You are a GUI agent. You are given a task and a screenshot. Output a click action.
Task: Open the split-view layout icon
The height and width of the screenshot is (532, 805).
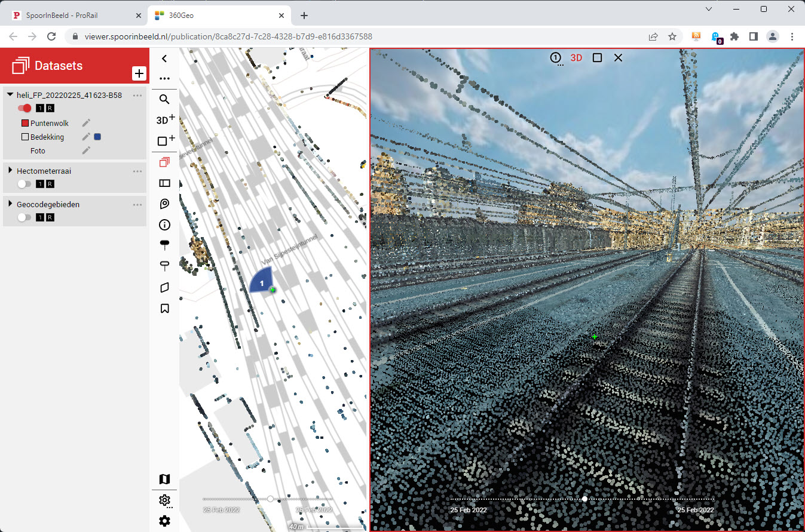click(164, 183)
